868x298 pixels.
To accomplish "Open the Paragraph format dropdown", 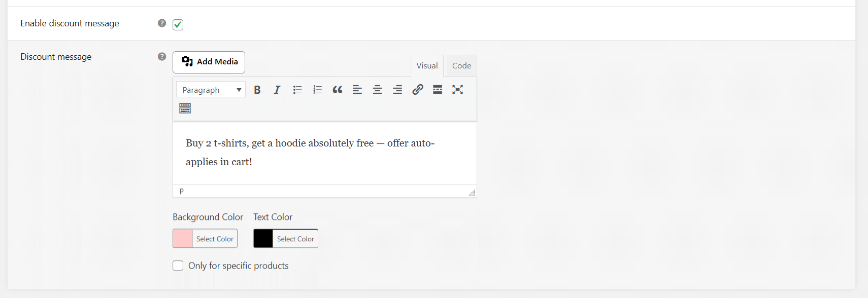I will (x=211, y=90).
